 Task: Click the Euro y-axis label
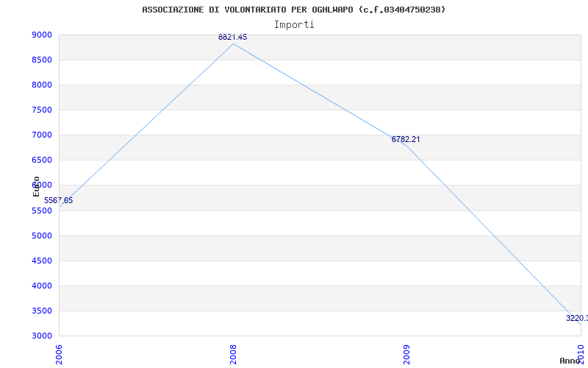[x=36, y=186]
